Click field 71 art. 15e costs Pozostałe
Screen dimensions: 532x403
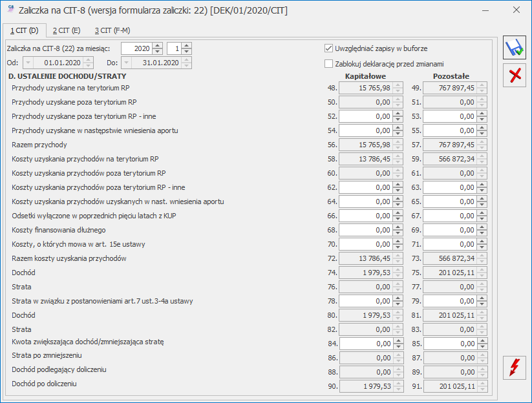[x=450, y=244]
